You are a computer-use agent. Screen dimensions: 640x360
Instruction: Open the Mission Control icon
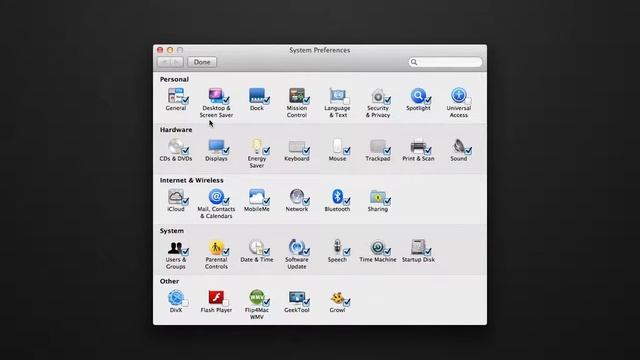tap(296, 96)
